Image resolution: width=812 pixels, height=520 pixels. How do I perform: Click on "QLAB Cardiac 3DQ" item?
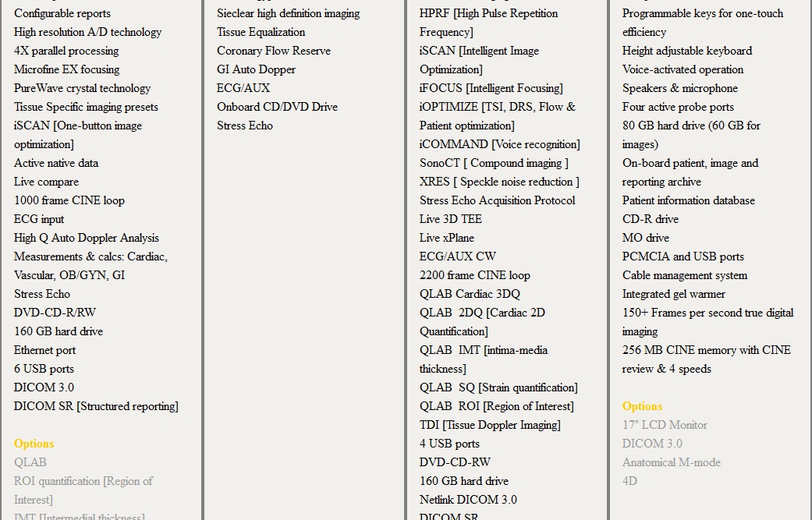point(470,294)
